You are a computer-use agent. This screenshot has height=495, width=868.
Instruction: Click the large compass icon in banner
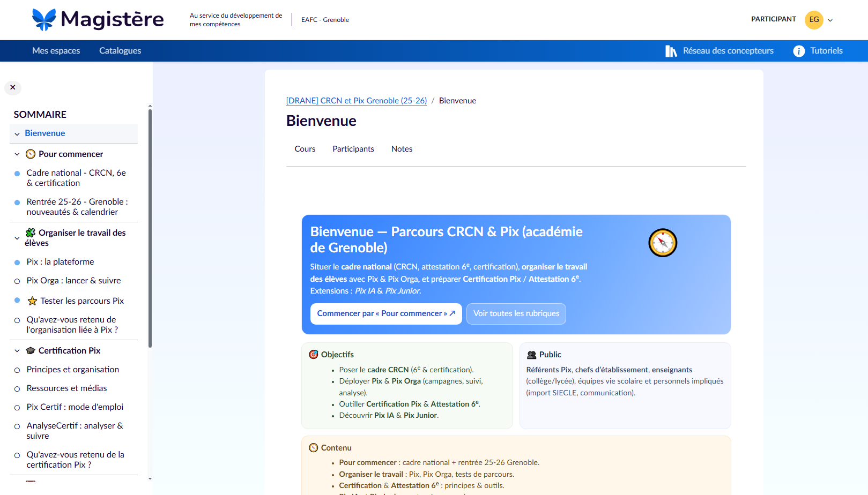(x=663, y=243)
